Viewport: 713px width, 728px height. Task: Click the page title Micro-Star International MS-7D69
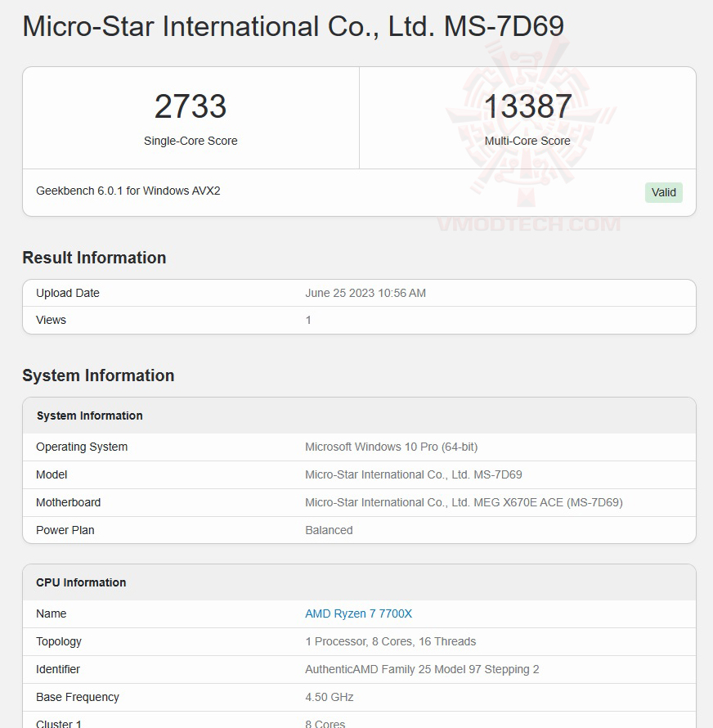point(293,27)
